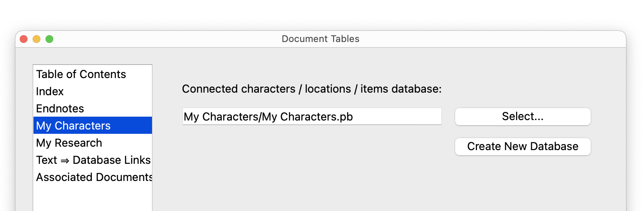Click blank gray area below Create New Database

click(522, 184)
